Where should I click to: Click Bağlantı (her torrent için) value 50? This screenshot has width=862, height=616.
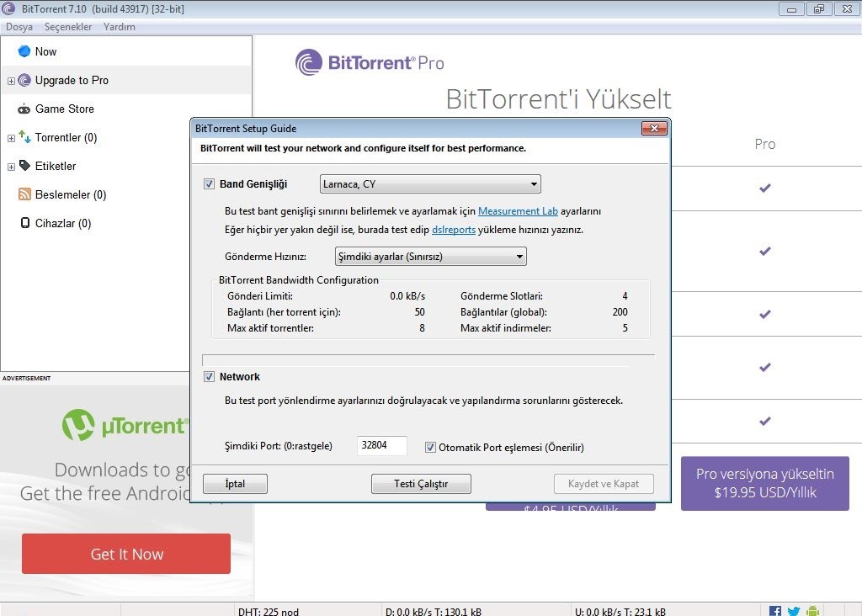pyautogui.click(x=419, y=311)
